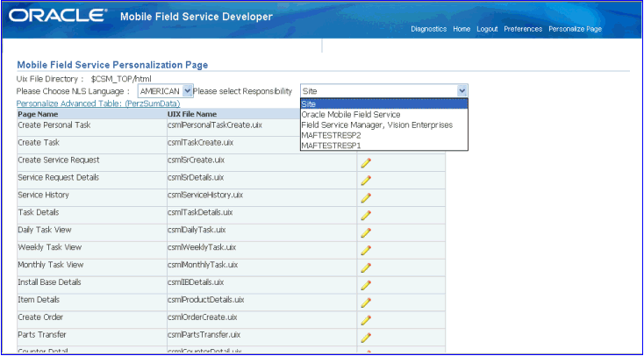Image resolution: width=644 pixels, height=356 pixels.
Task: Go to Home in header
Action: (462, 29)
